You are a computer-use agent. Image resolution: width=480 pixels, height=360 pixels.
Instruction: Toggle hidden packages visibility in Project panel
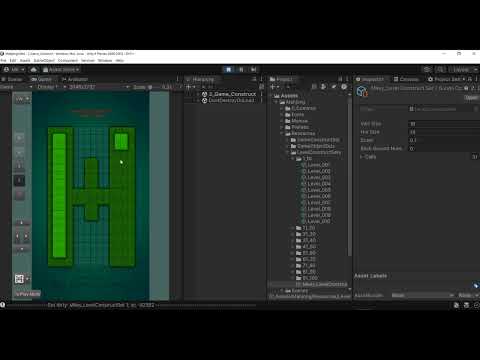coord(344,87)
